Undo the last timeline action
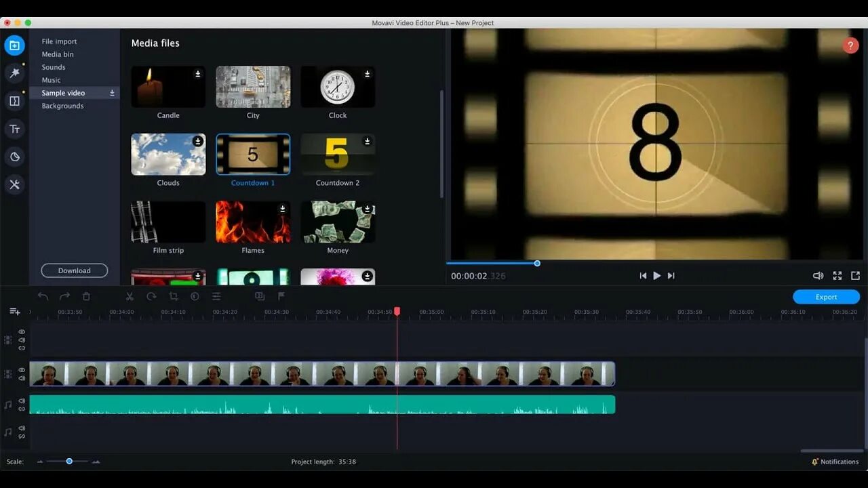Image resolution: width=868 pixels, height=488 pixels. pyautogui.click(x=43, y=296)
